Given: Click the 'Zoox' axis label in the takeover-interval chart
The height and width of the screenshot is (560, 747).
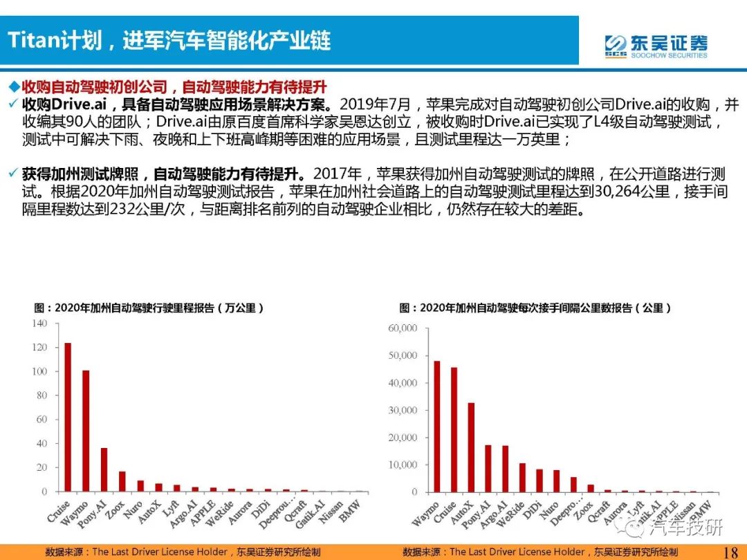Looking at the screenshot, I should coord(584,510).
